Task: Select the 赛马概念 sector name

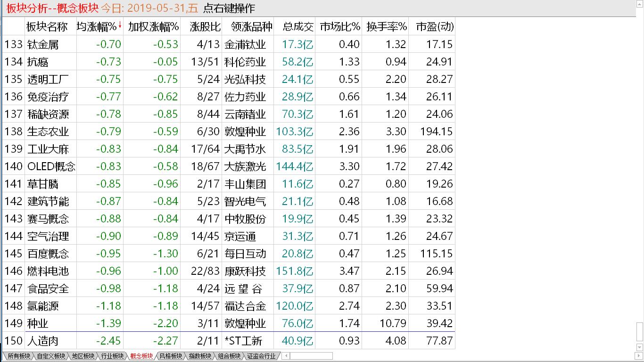Action: 48,219
